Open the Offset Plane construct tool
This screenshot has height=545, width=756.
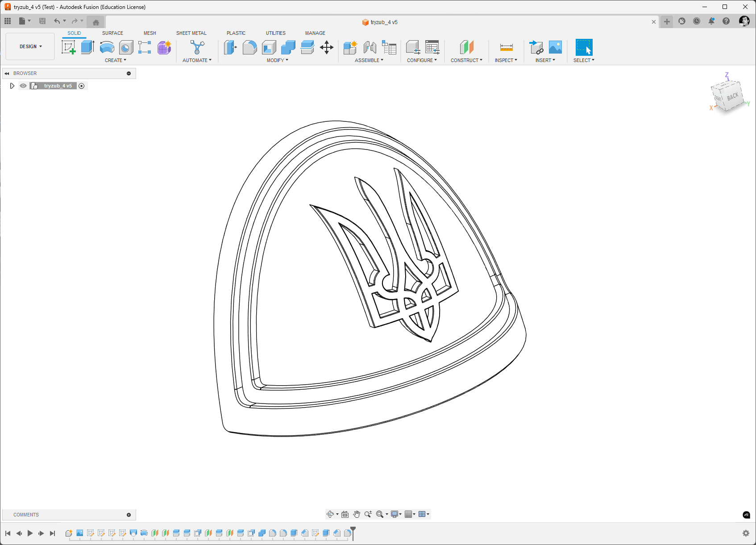coord(466,47)
